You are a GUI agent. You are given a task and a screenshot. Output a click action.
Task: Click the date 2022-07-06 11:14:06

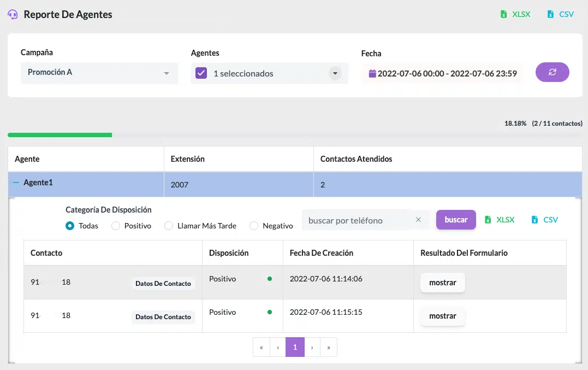pos(326,279)
